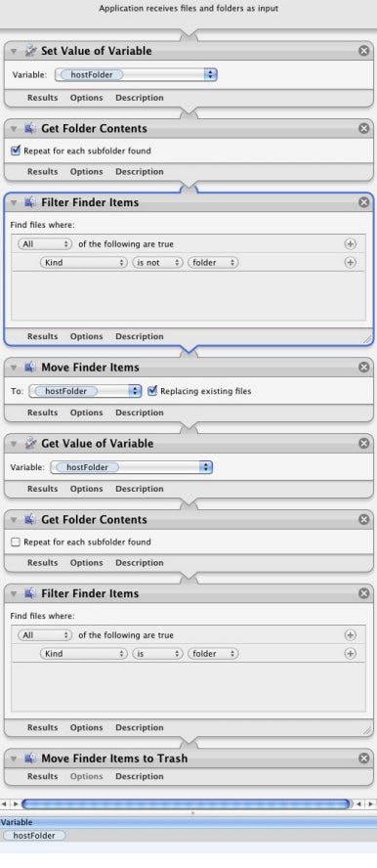Click the Finder icon of Move Finder Items to Trash
The image size is (377, 868).
pyautogui.click(x=31, y=759)
